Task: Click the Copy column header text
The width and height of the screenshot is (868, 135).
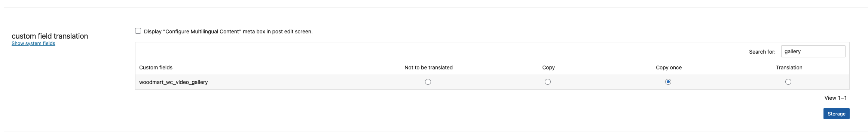Action: coord(548,67)
